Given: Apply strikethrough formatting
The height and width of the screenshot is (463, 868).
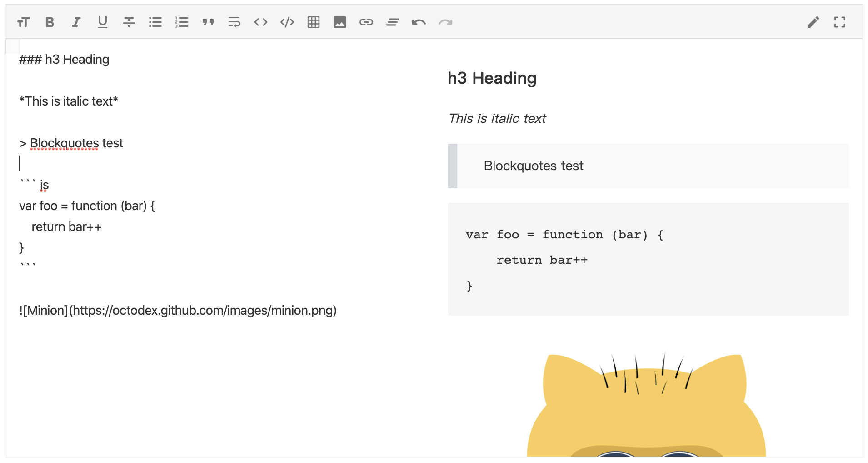Looking at the screenshot, I should (x=129, y=22).
